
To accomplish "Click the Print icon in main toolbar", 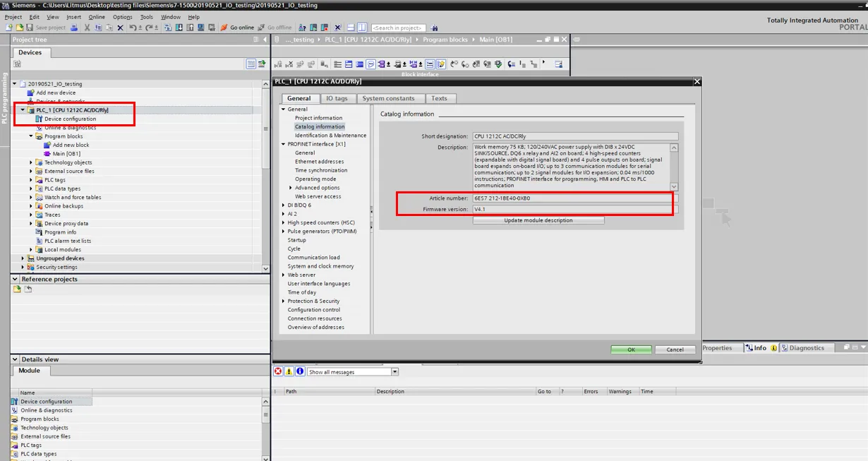I will [74, 28].
